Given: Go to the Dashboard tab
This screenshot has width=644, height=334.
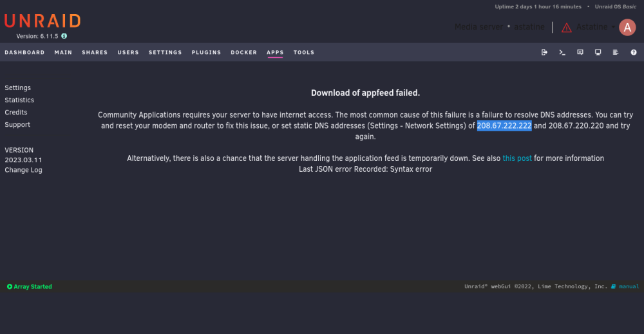Looking at the screenshot, I should [24, 53].
